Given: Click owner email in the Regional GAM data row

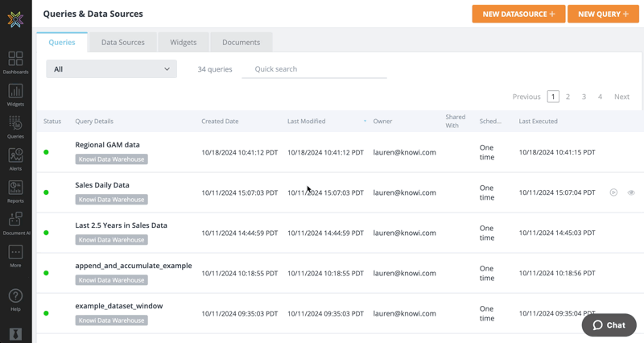Looking at the screenshot, I should click(405, 152).
